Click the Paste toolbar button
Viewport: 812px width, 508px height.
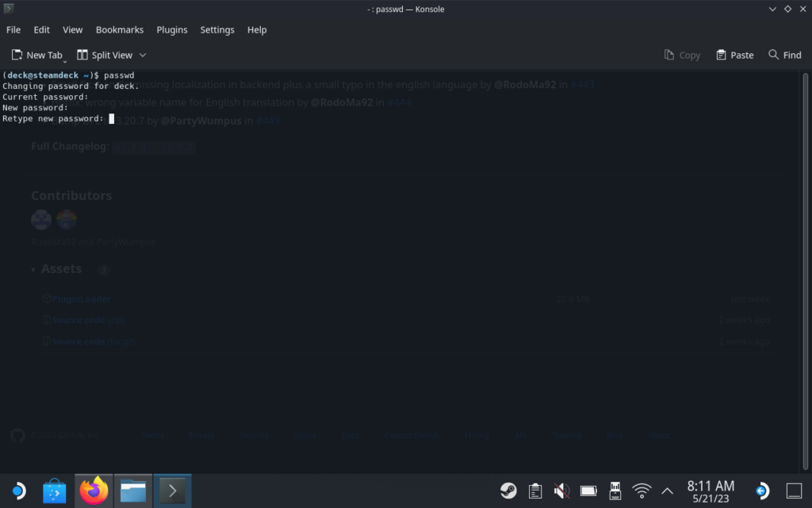734,55
